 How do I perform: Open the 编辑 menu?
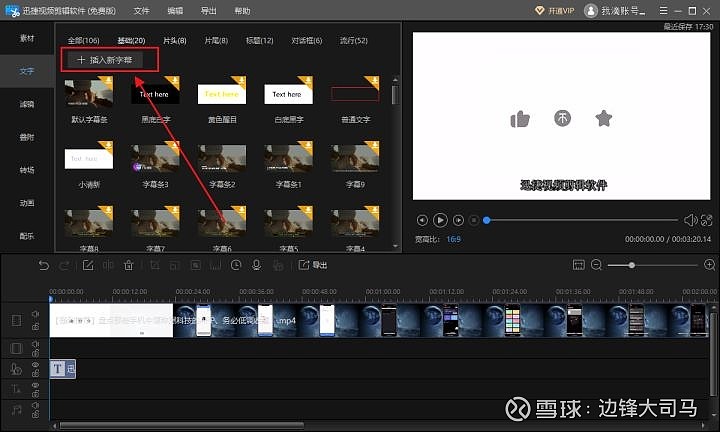(x=175, y=11)
